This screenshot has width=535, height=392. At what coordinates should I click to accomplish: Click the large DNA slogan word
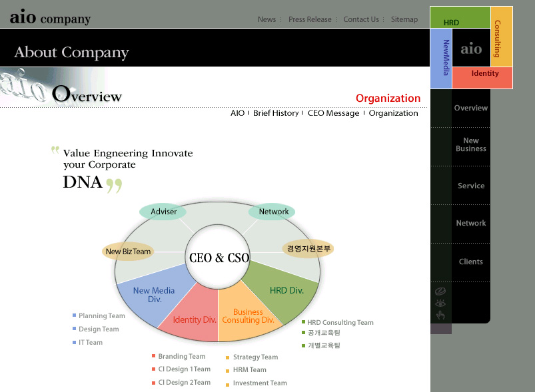[x=83, y=182]
